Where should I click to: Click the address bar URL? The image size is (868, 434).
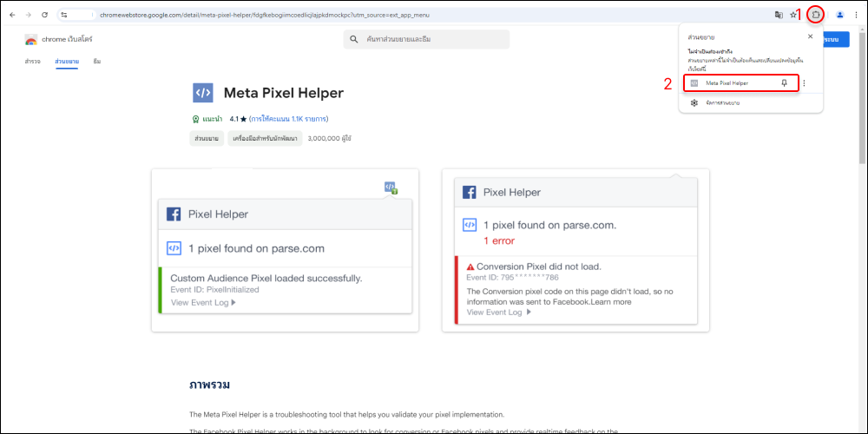(265, 15)
